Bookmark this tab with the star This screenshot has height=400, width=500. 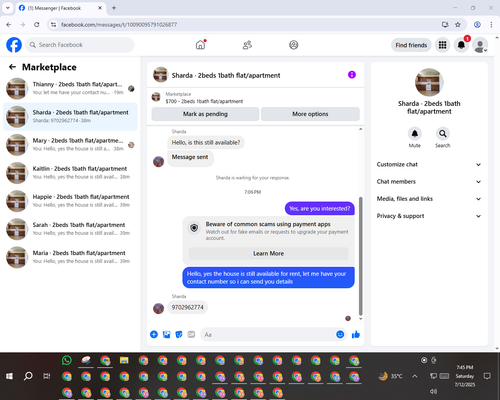pyautogui.click(x=458, y=24)
